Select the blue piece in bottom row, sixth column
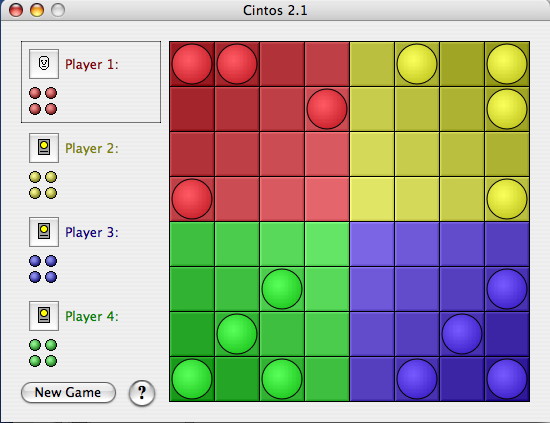This screenshot has width=550, height=423. tap(417, 379)
